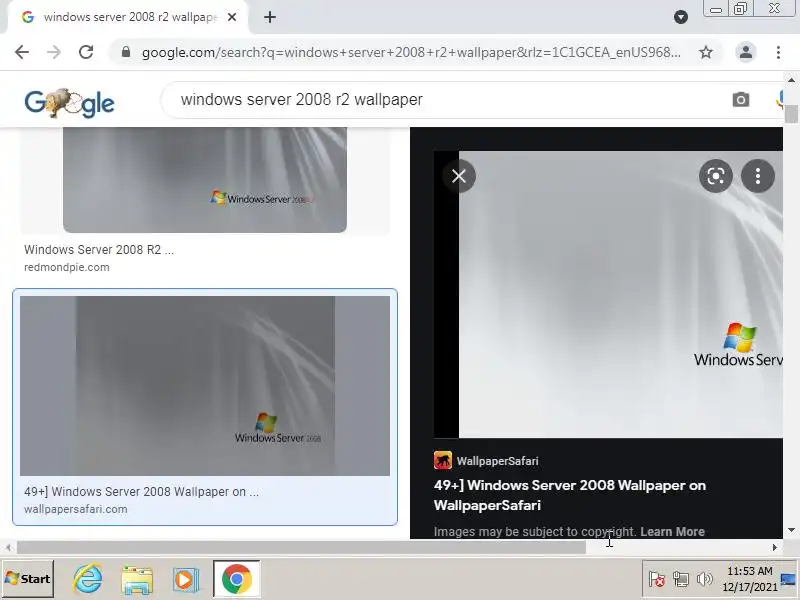Click the forward navigation arrow

(54, 52)
